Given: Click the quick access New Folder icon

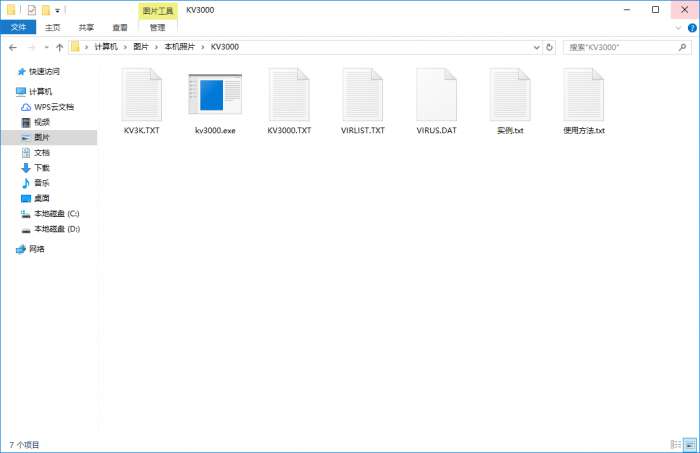Looking at the screenshot, I should coord(46,10).
